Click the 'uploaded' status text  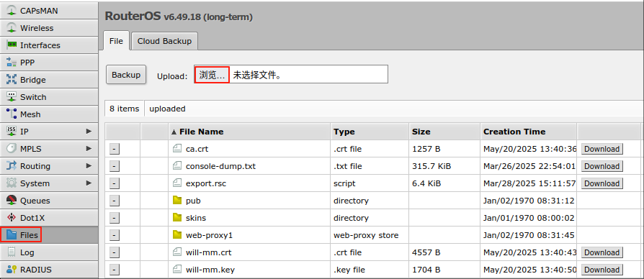(167, 109)
